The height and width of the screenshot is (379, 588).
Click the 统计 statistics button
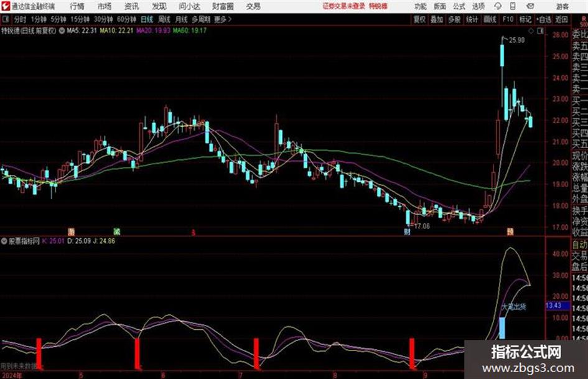472,19
